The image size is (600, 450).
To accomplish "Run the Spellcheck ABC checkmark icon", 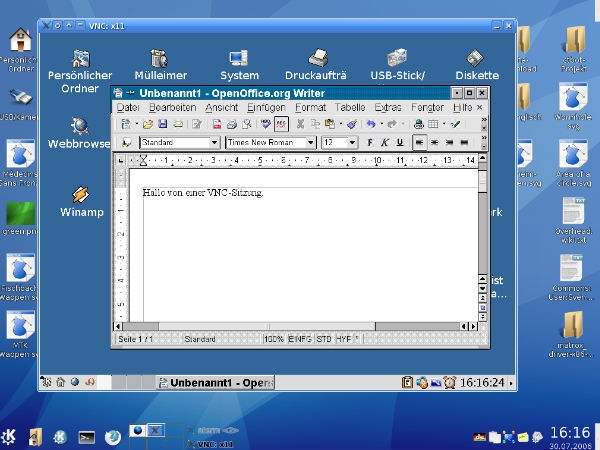I will tap(266, 124).
